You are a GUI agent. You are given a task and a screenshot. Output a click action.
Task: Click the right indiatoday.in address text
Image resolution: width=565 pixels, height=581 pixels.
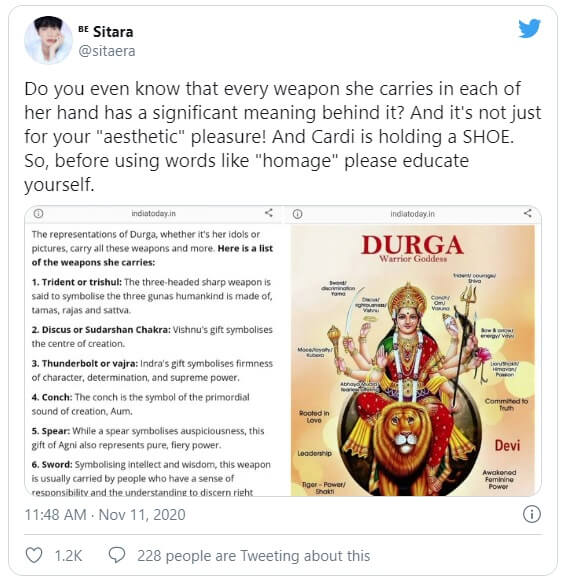[x=412, y=214]
